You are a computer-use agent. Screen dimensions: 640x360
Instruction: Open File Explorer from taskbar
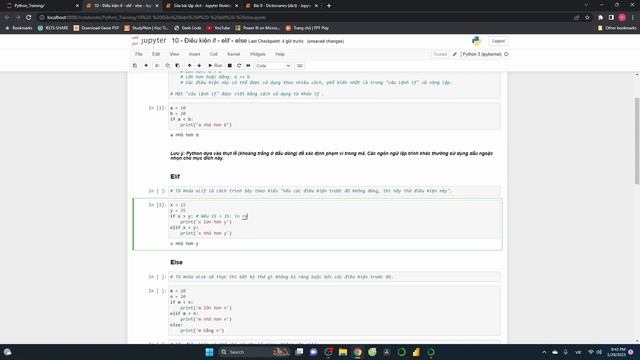point(343,352)
